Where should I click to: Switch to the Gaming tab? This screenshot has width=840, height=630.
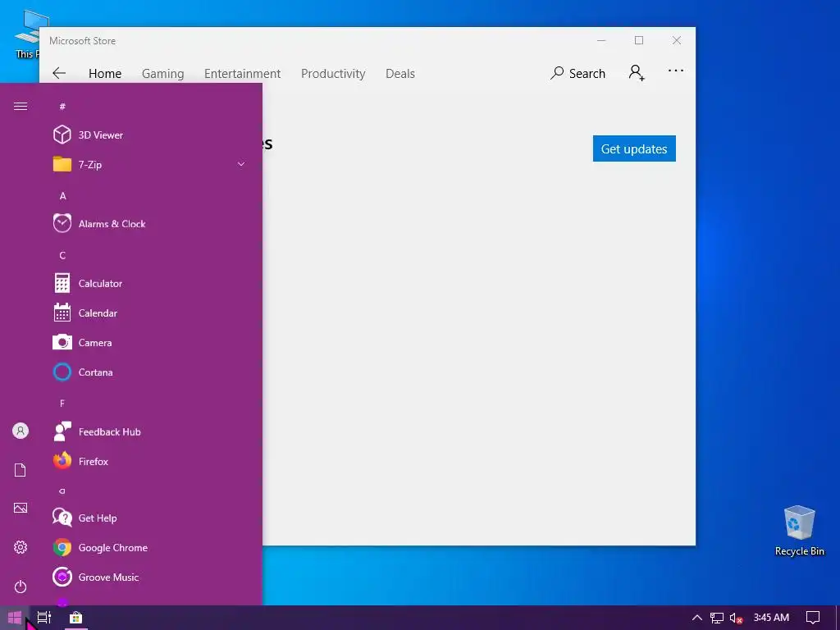(x=163, y=73)
